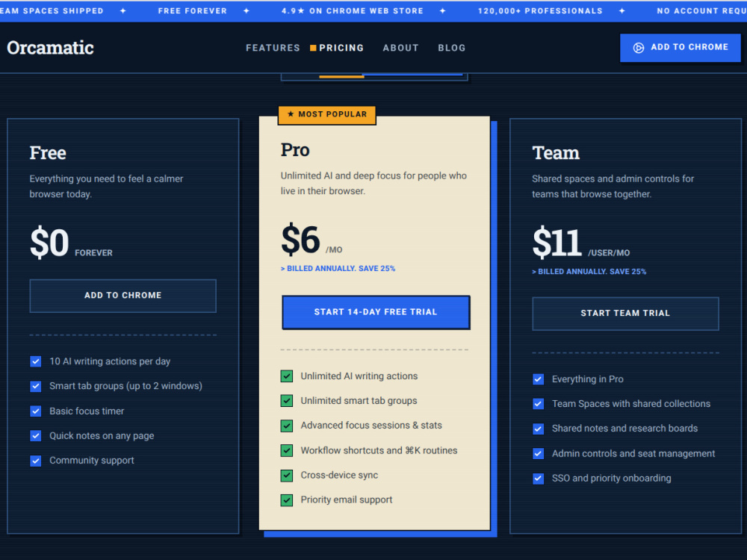Toggle the SSO and priority onboarding checkbox
This screenshot has height=560, width=747.
pyautogui.click(x=539, y=478)
